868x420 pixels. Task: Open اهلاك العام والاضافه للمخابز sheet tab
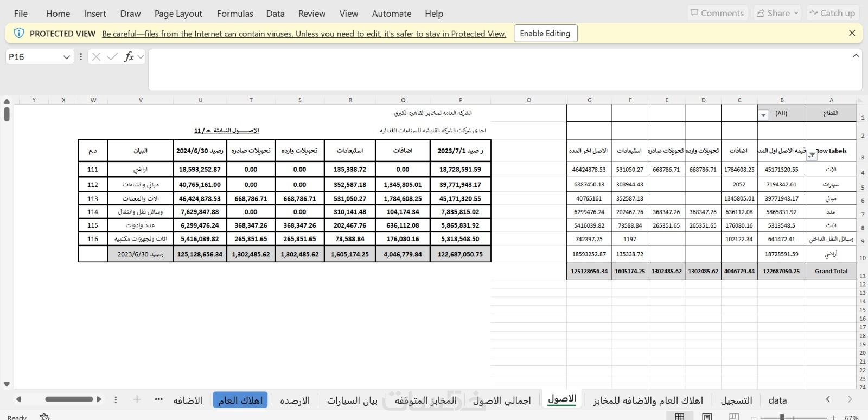click(x=648, y=400)
